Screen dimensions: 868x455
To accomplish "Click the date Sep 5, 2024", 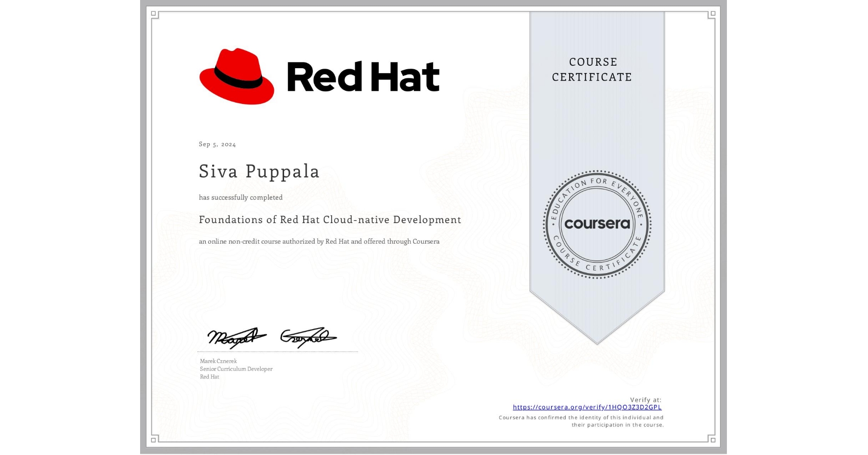I will 217,144.
